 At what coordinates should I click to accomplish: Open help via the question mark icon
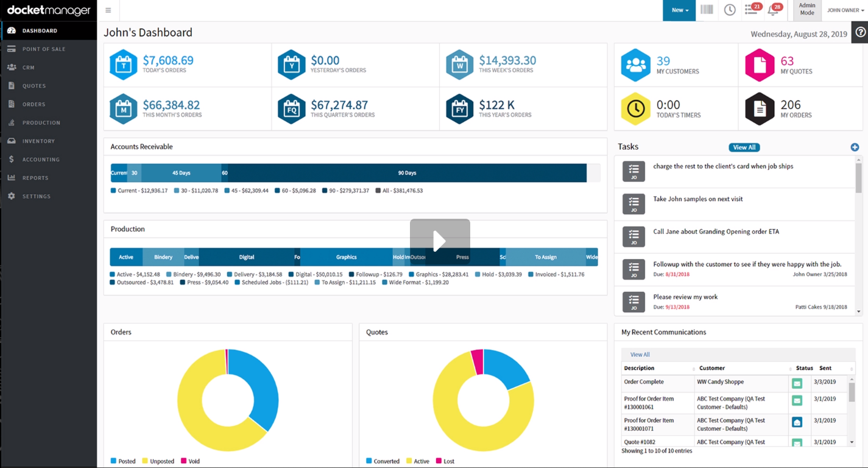(859, 32)
